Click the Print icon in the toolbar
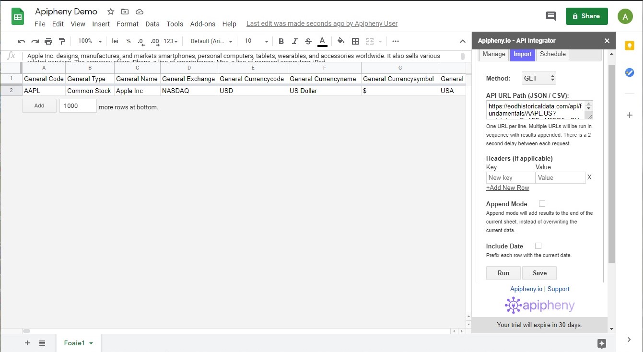This screenshot has height=352, width=644. [48, 41]
